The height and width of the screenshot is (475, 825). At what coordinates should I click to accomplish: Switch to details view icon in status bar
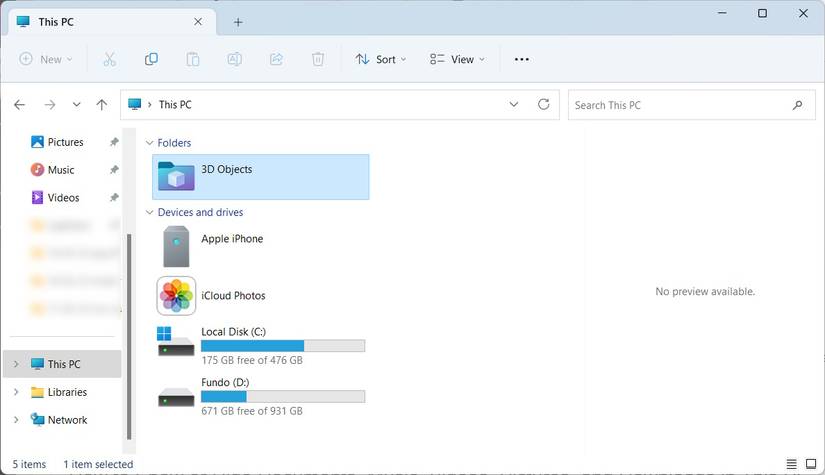pyautogui.click(x=791, y=464)
